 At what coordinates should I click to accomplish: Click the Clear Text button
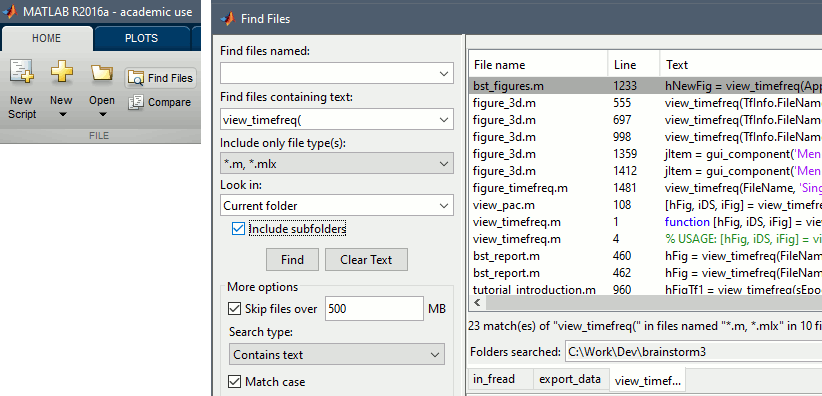(366, 260)
